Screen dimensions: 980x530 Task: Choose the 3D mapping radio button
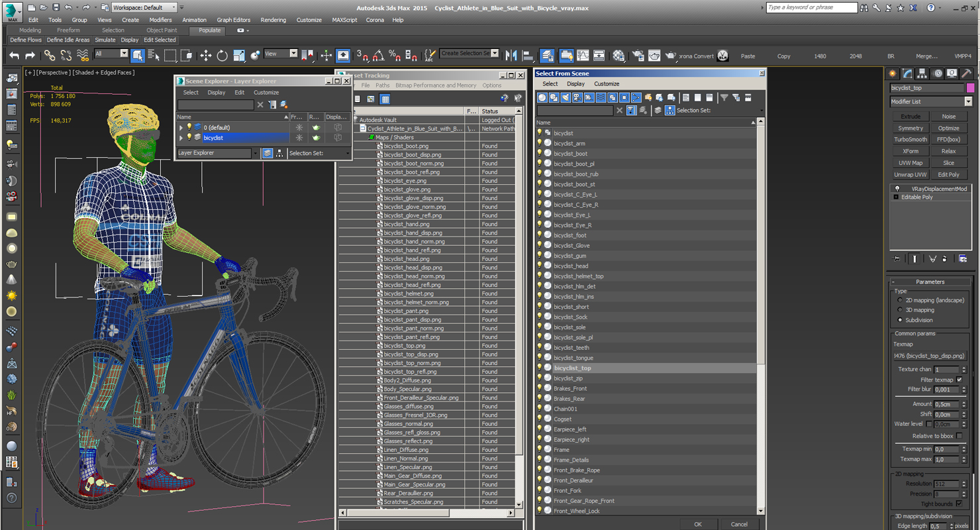pyautogui.click(x=900, y=310)
